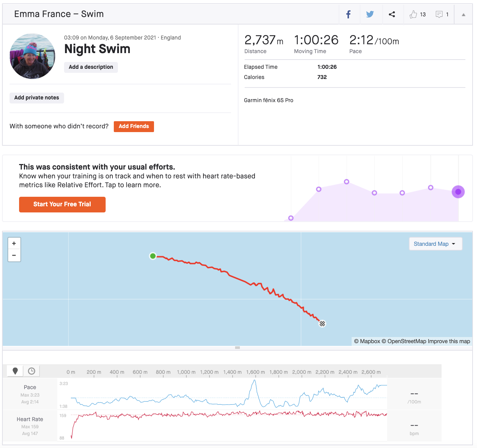Start Your Free Trial for Relative Effort

point(62,204)
